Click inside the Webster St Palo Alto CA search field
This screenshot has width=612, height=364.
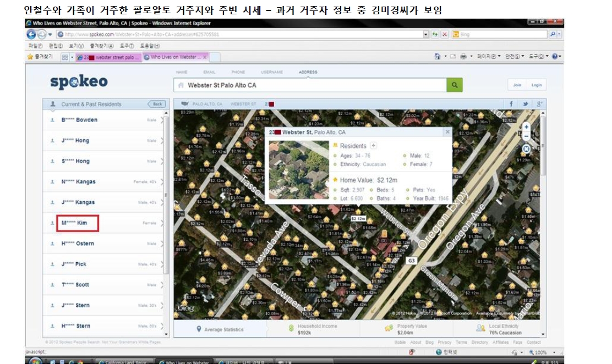310,85
